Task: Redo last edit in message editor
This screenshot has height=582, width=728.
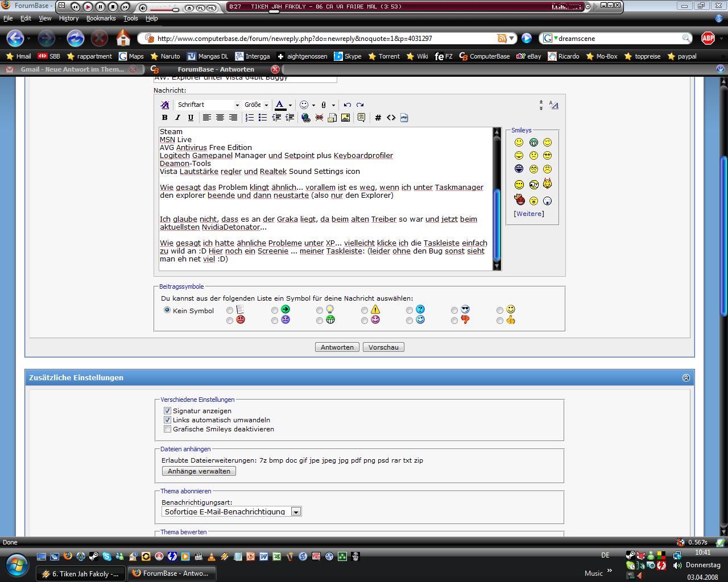Action: (360, 105)
